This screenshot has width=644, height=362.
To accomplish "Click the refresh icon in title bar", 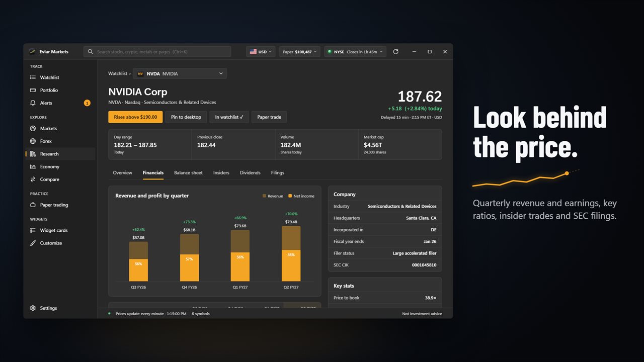I will click(396, 52).
